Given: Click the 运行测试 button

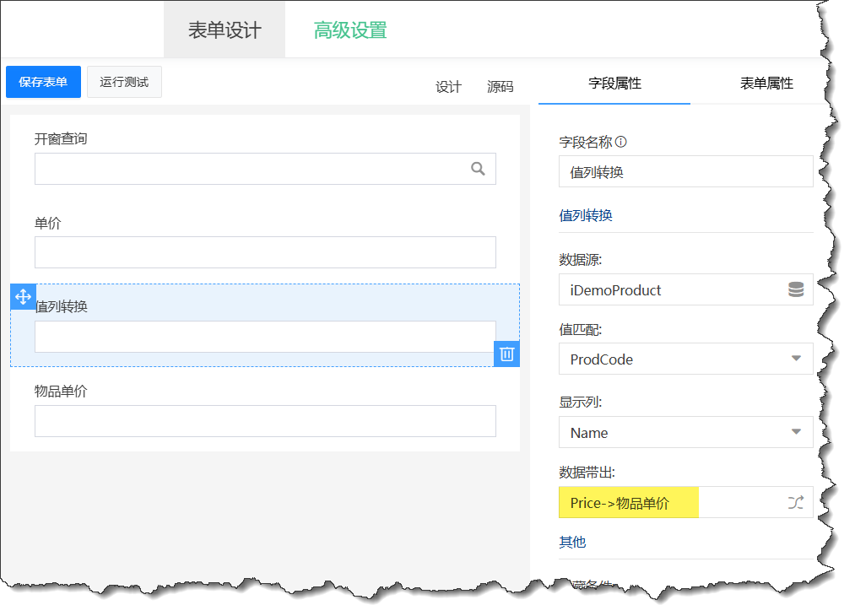Looking at the screenshot, I should [124, 82].
